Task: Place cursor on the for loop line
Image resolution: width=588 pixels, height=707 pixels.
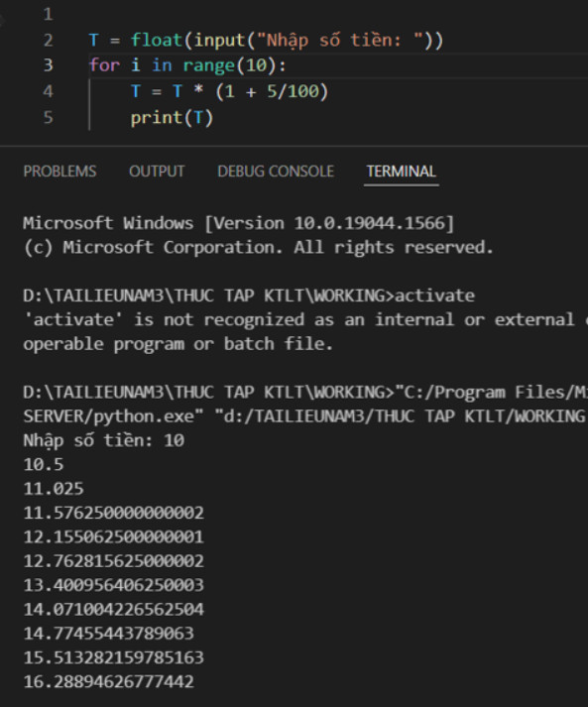Action: click(x=187, y=65)
